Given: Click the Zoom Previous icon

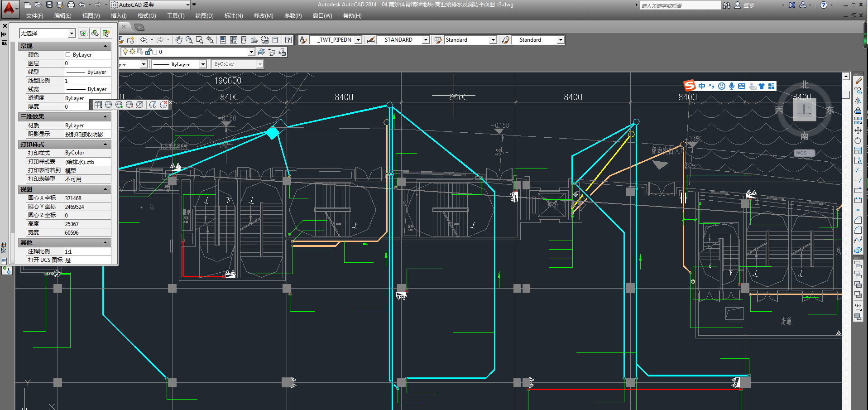Looking at the screenshot, I should (210, 40).
